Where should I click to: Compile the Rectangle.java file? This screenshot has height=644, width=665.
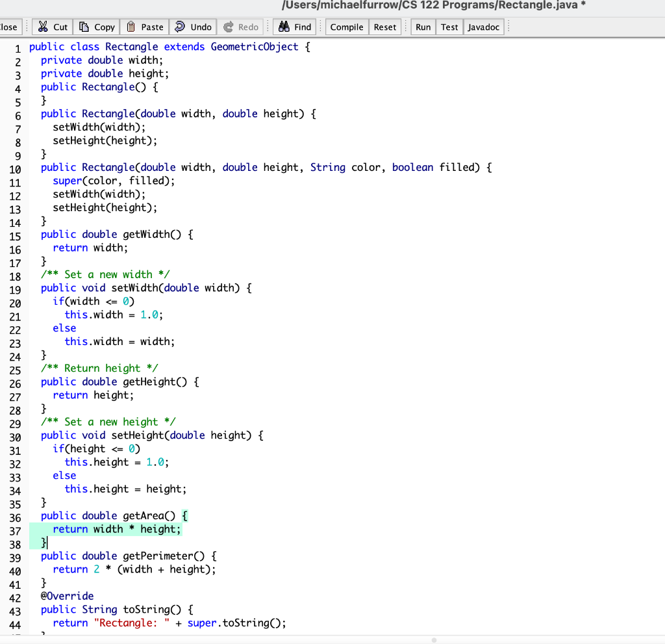tap(347, 27)
